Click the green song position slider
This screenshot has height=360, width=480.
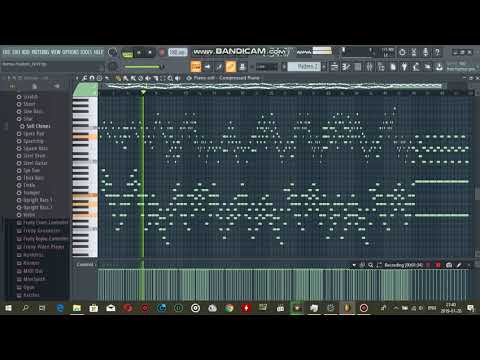[143, 67]
